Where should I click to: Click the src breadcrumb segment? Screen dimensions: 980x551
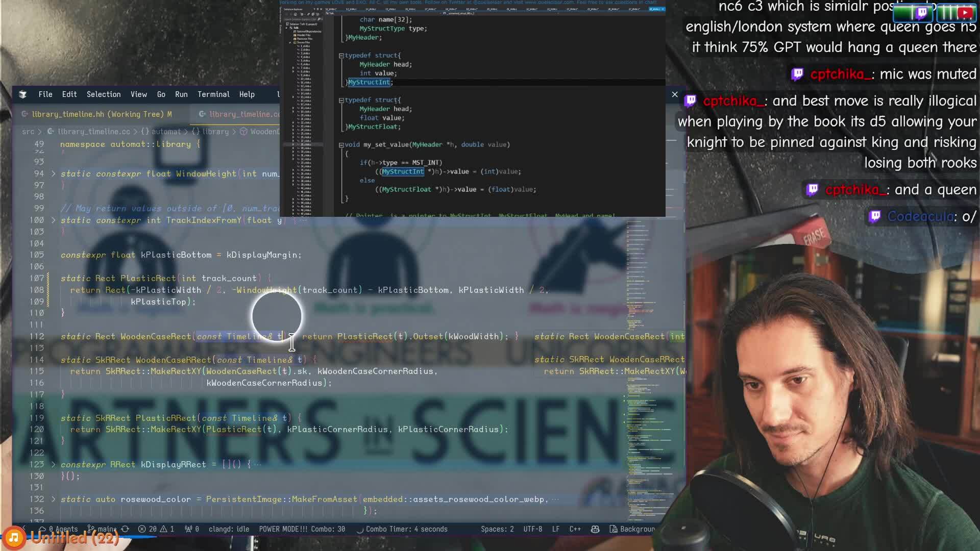(28, 132)
